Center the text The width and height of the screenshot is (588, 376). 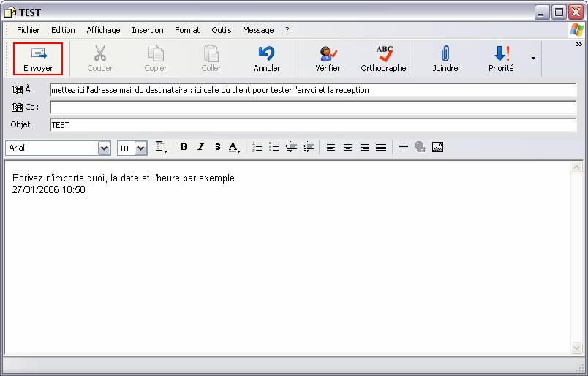(x=347, y=147)
